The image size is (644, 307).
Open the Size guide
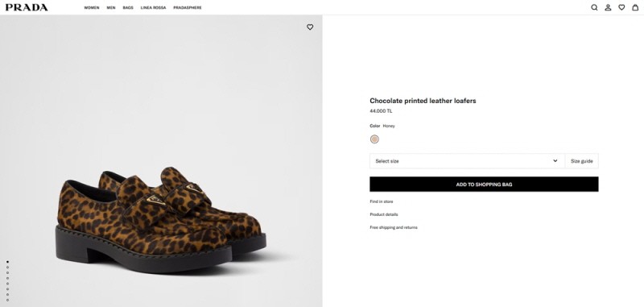tap(581, 161)
